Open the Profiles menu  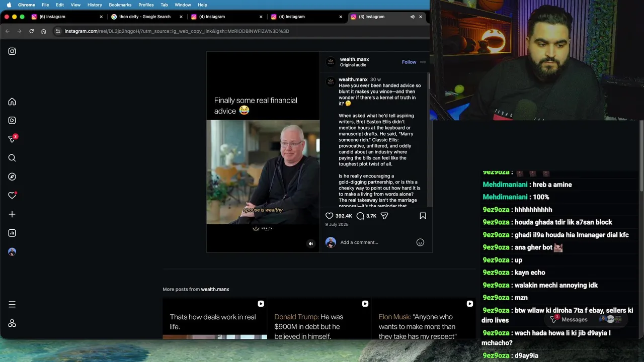pyautogui.click(x=146, y=5)
